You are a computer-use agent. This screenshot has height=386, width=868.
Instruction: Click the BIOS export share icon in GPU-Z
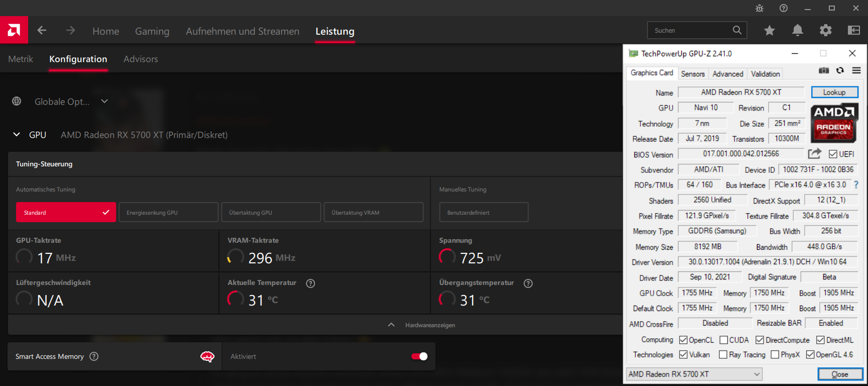point(815,153)
